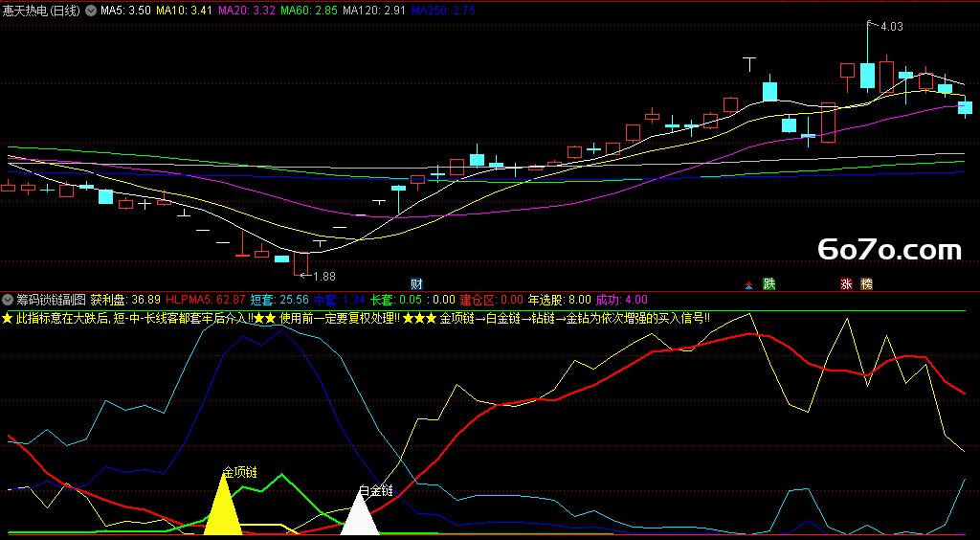Viewport: 980px width, 540px height.
Task: Click the 成功: 4.00 value
Action: 622,300
